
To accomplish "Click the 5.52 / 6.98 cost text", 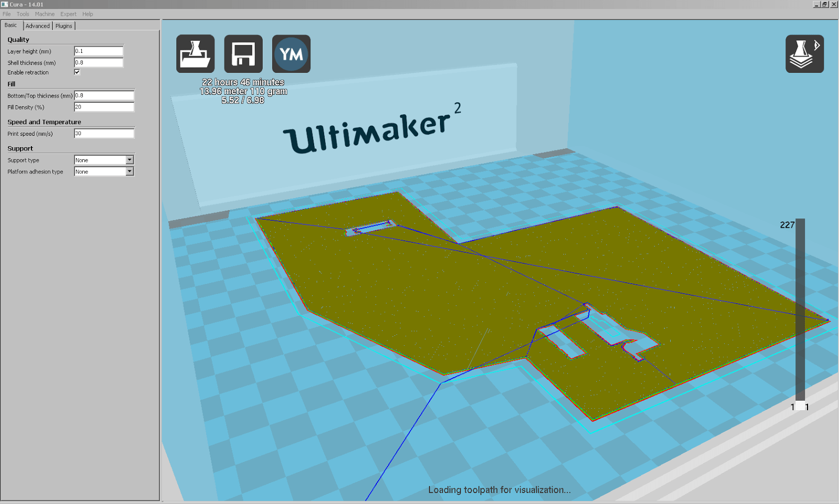I will pos(243,100).
